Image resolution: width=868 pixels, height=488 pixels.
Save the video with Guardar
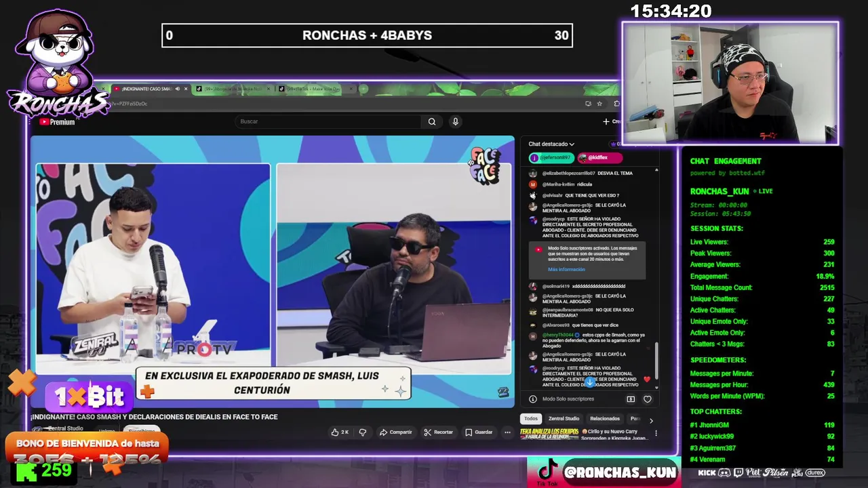pos(479,432)
